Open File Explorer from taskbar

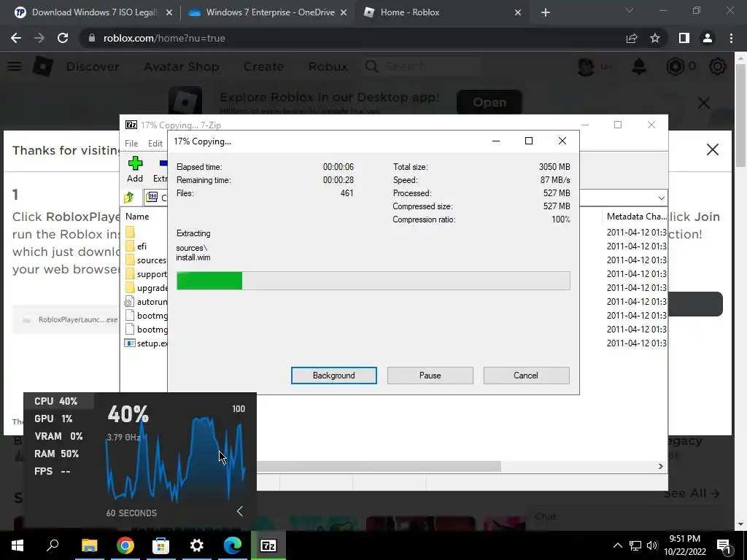point(89,545)
